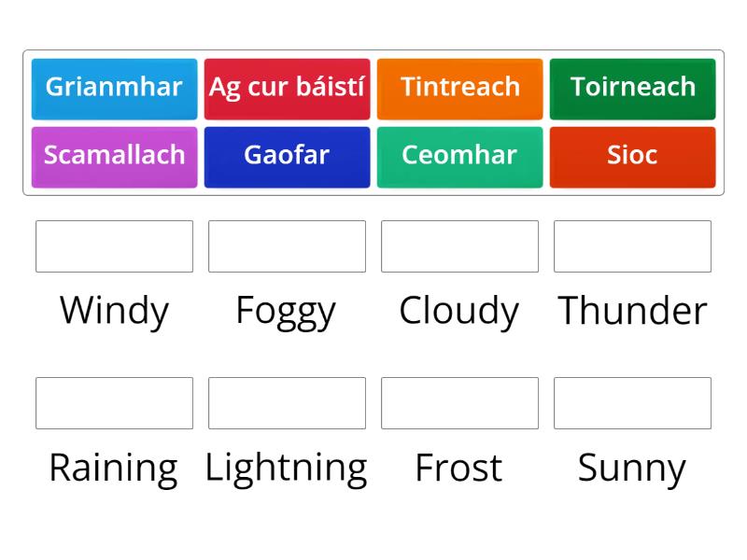Screen dimensions: 747x560
Task: Click the Lightning label text
Action: point(287,468)
